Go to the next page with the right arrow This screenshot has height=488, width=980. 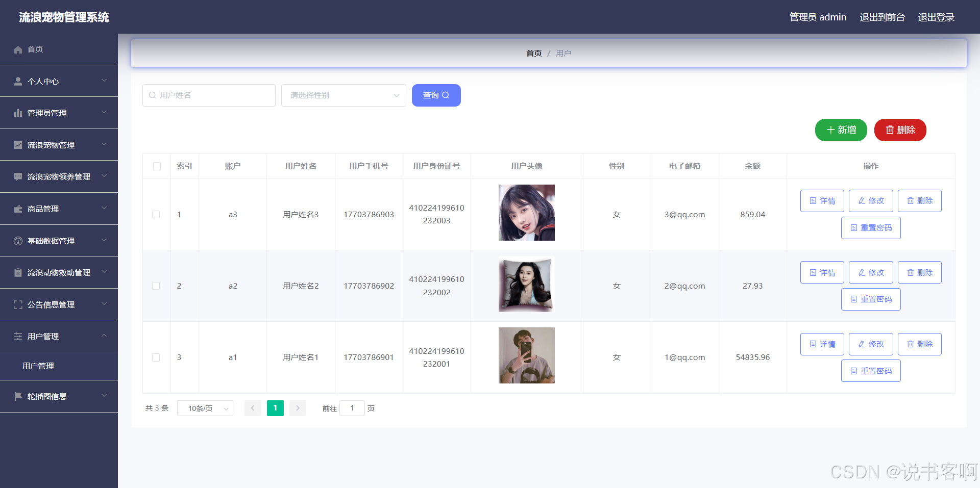[298, 408]
